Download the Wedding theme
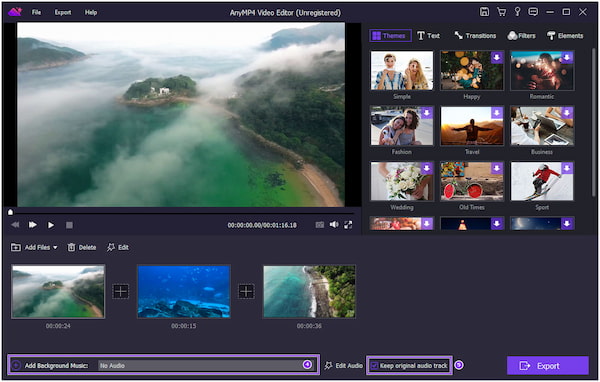 [427, 168]
